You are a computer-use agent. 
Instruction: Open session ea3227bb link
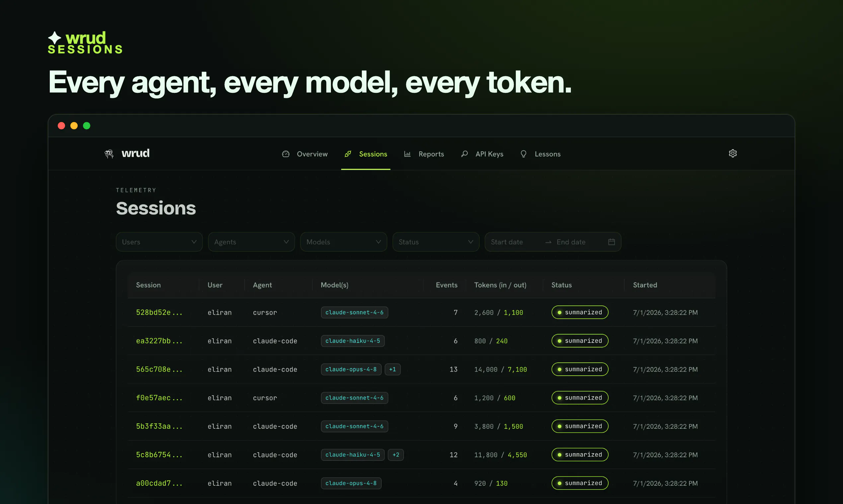click(x=159, y=341)
